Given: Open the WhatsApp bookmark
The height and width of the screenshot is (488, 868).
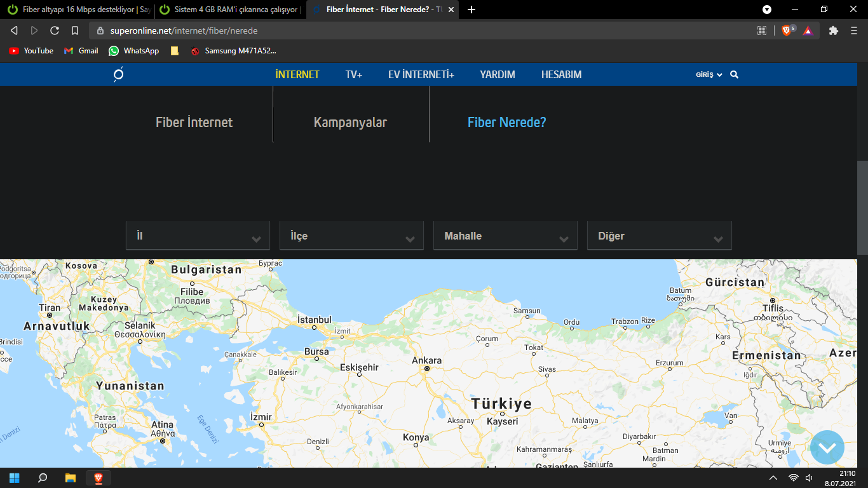Looking at the screenshot, I should (x=134, y=51).
